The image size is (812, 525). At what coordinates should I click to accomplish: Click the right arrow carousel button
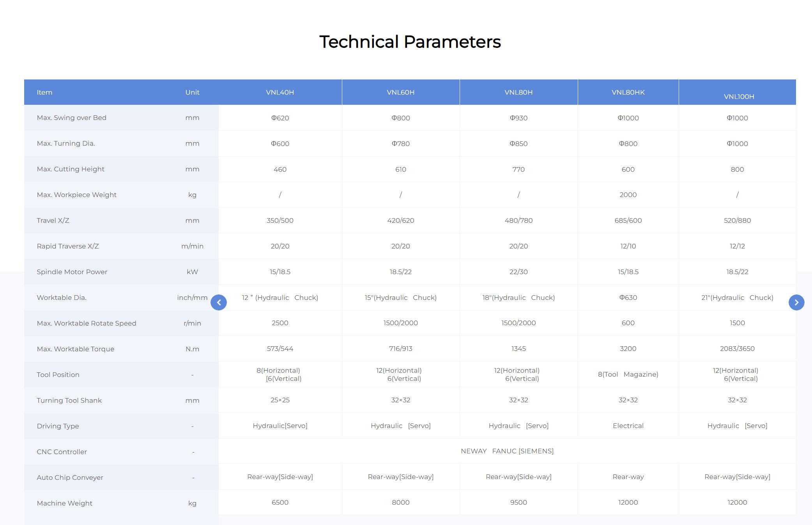(796, 302)
